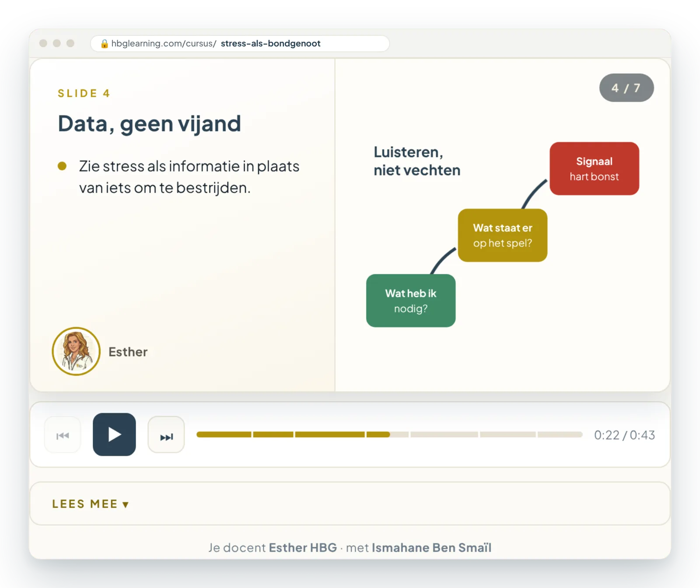The width and height of the screenshot is (700, 588).
Task: Click the bullet text about stress als informatie
Action: (x=189, y=177)
